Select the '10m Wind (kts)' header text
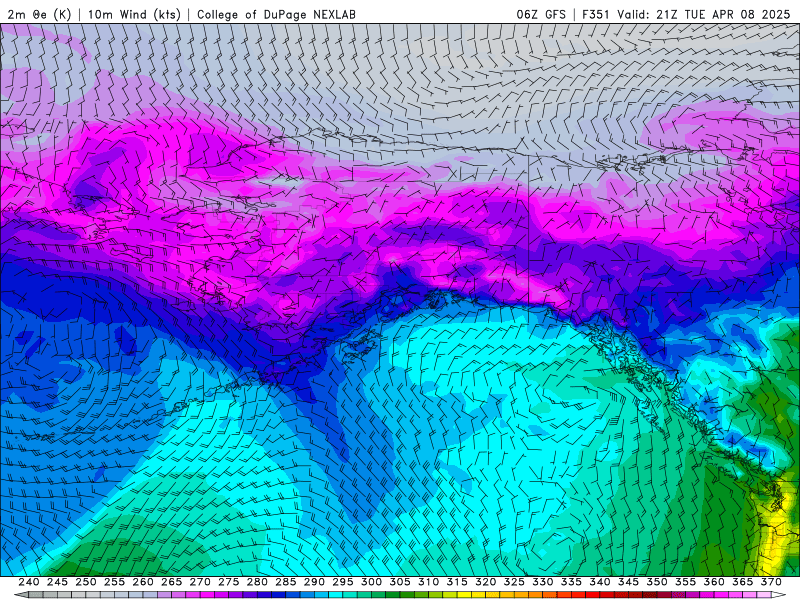The width and height of the screenshot is (800, 600). pos(134,14)
